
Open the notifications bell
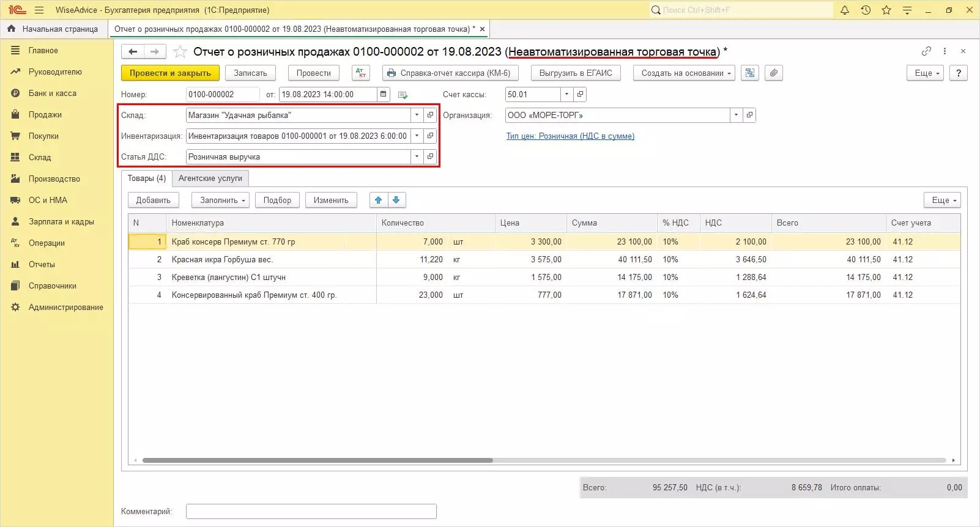(x=845, y=10)
